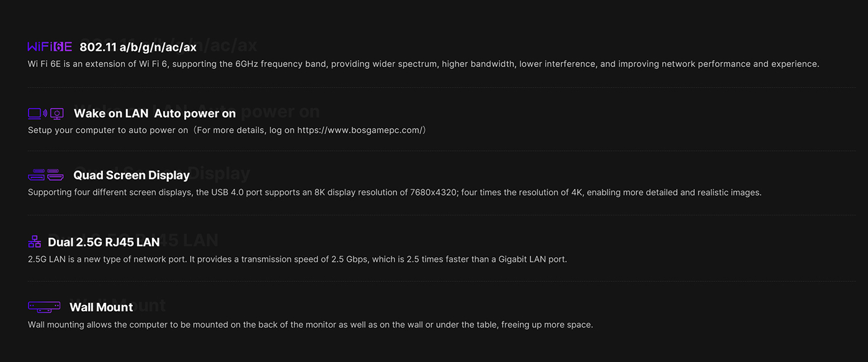The width and height of the screenshot is (868, 362).
Task: Click the laptop icon beside Wake on LAN
Action: tap(35, 113)
